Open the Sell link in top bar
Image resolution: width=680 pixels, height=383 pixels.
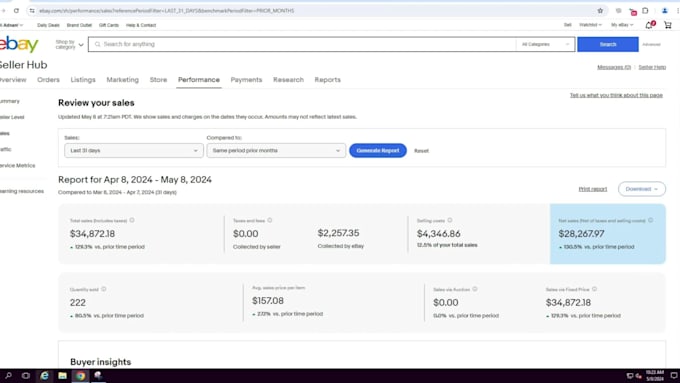pos(567,25)
